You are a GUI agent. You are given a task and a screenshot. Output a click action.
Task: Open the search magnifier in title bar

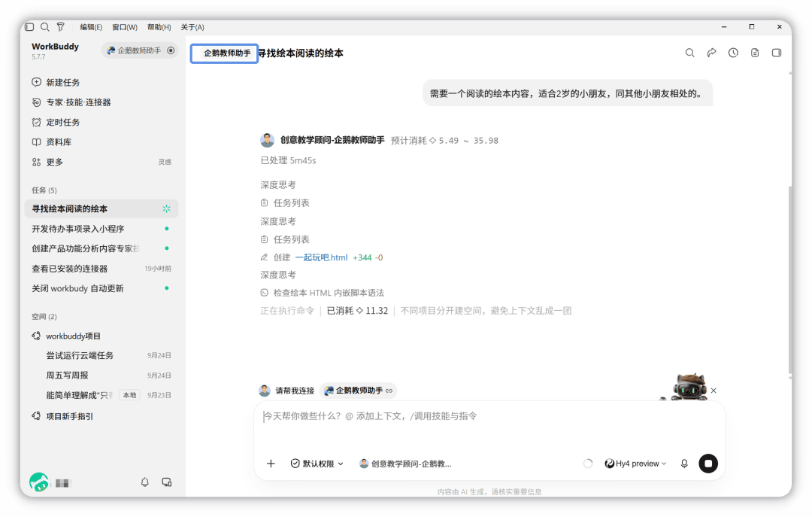45,27
